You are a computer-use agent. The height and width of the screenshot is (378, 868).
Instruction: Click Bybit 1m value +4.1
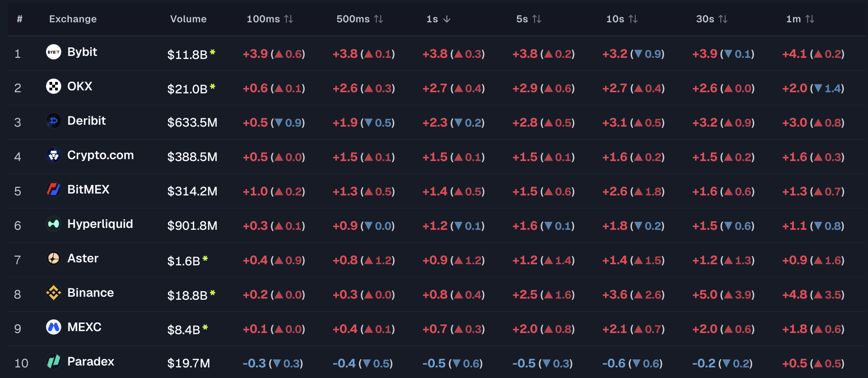794,54
